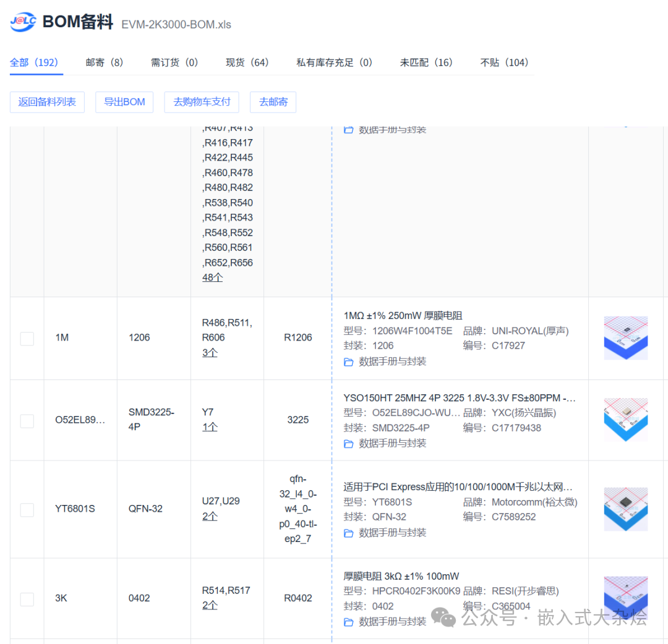Expand the 2个 designator list for U27,U29

click(x=209, y=515)
